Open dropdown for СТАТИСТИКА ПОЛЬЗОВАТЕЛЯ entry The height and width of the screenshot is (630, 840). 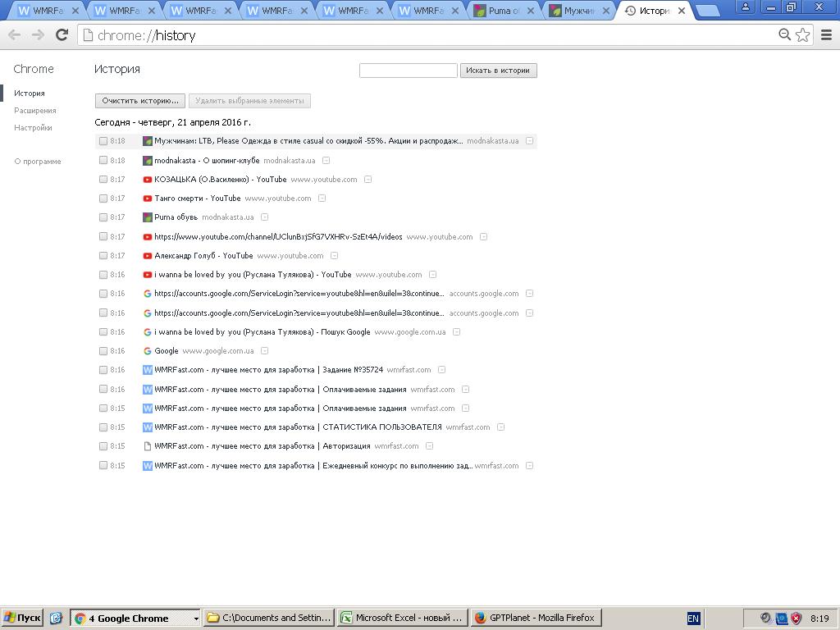click(x=500, y=427)
